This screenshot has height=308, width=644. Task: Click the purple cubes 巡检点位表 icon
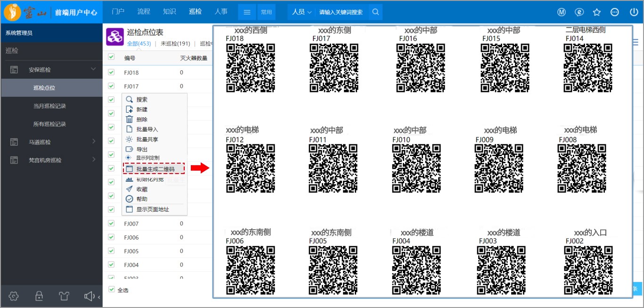click(114, 36)
